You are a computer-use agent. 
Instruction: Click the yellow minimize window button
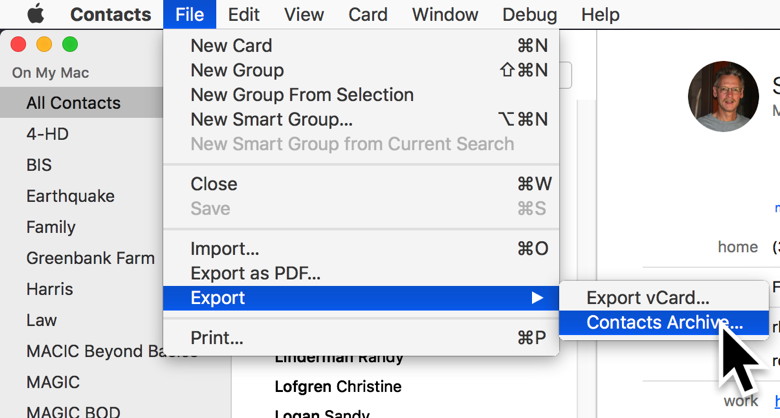pos(44,44)
